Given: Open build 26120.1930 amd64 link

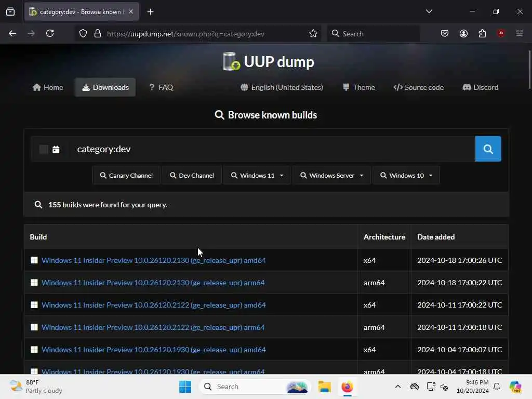Looking at the screenshot, I should (154, 350).
